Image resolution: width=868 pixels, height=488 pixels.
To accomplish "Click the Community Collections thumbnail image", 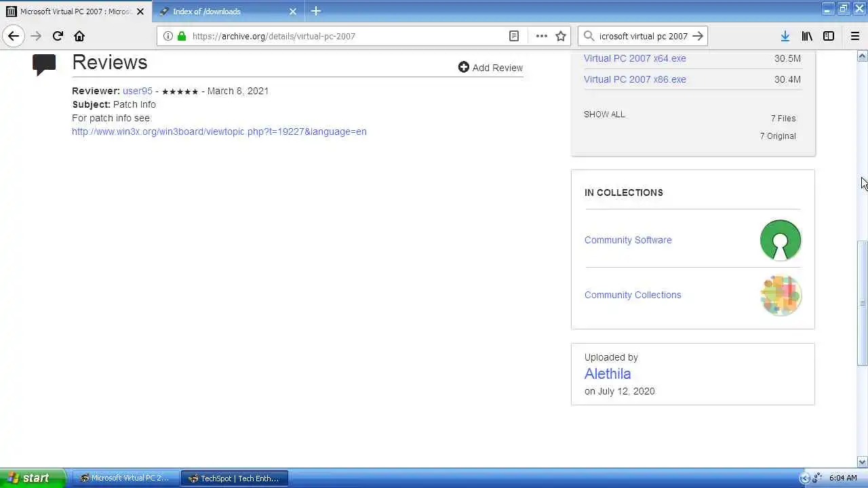I will click(x=781, y=295).
